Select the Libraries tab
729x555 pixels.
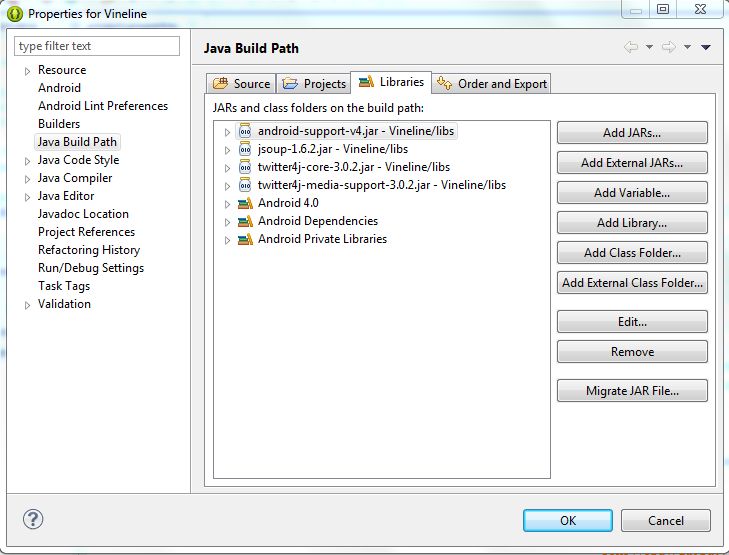point(391,82)
